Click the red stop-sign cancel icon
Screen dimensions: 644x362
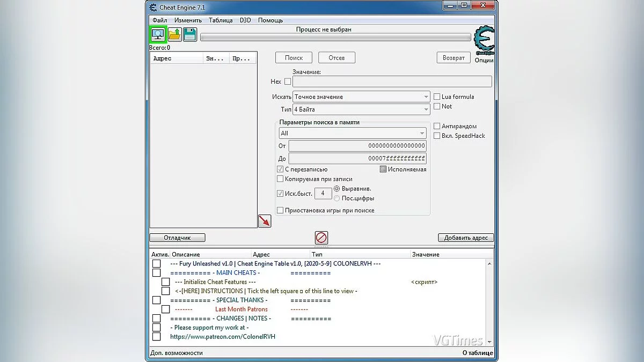321,237
